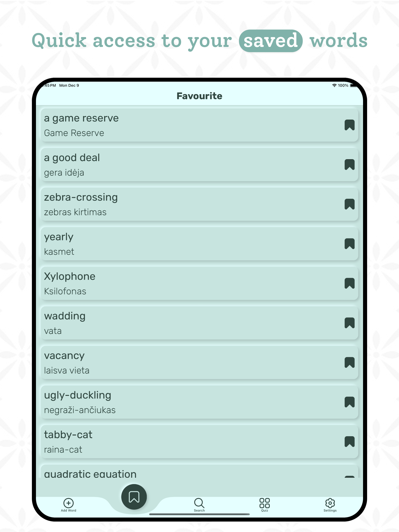Select the 'vacancy' word entry

click(x=199, y=362)
